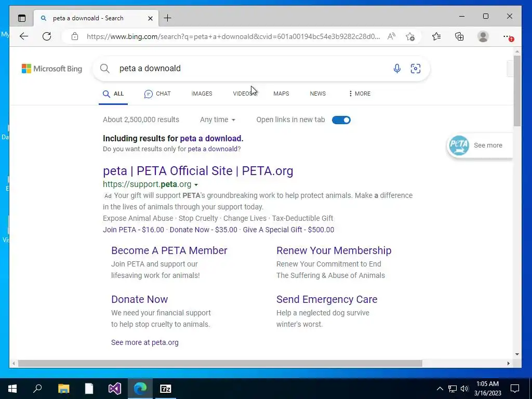This screenshot has width=532, height=399.
Task: Close the 'peta a downoald - Search' tab
Action: (150, 18)
